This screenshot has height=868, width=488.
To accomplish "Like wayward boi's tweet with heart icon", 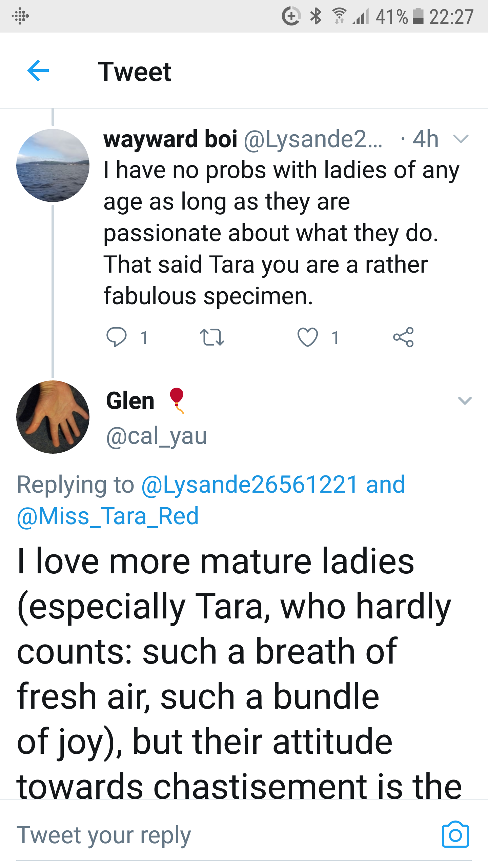I will [307, 337].
